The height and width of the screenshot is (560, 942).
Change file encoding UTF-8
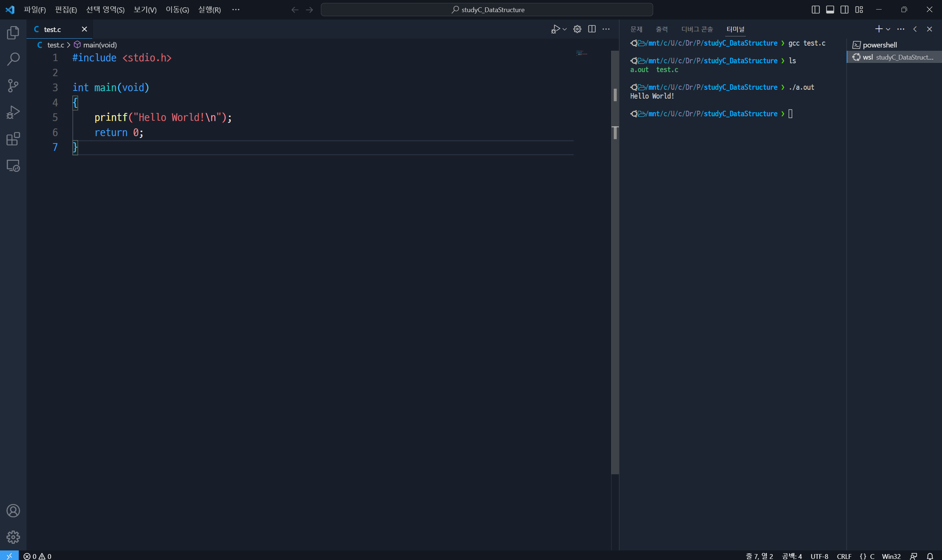[819, 556]
